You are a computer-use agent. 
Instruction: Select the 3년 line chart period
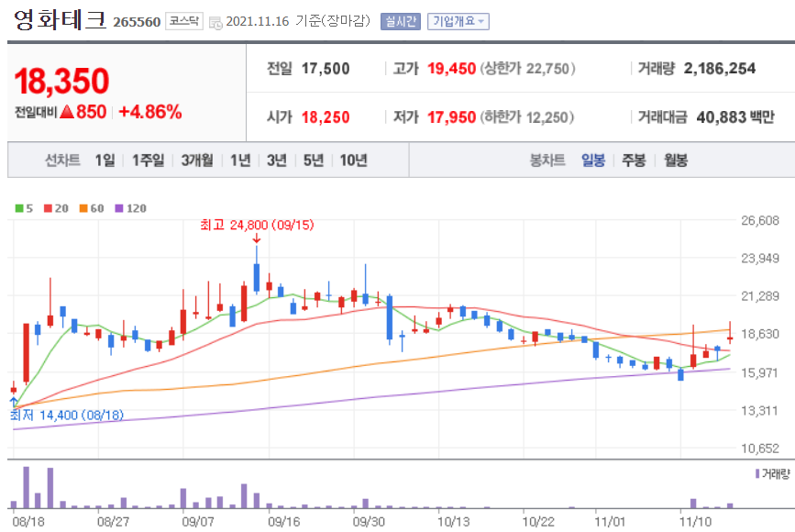click(277, 161)
